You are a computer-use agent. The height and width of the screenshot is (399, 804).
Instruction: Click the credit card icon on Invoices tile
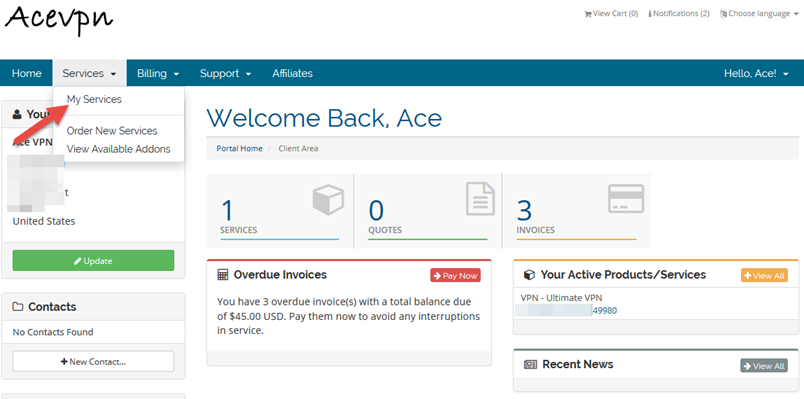[626, 198]
